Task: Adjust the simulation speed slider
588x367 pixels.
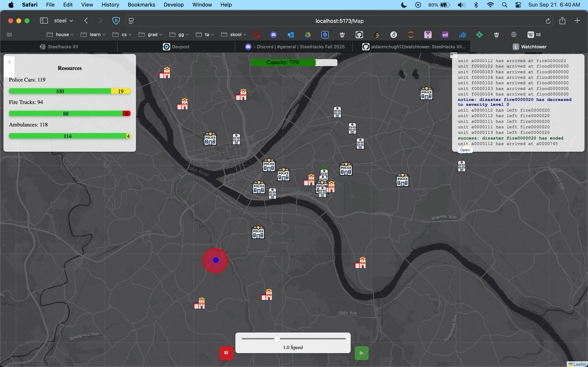Action: pyautogui.click(x=277, y=338)
